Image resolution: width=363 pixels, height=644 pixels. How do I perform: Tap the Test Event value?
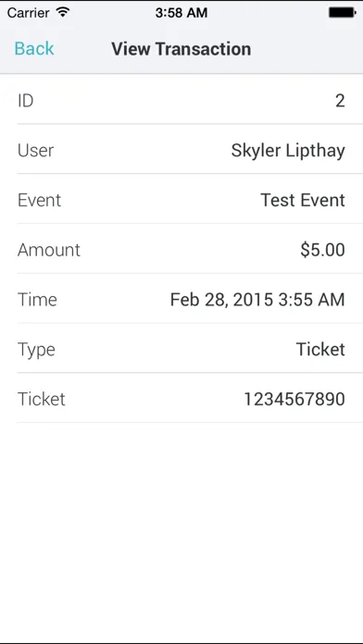pyautogui.click(x=303, y=200)
